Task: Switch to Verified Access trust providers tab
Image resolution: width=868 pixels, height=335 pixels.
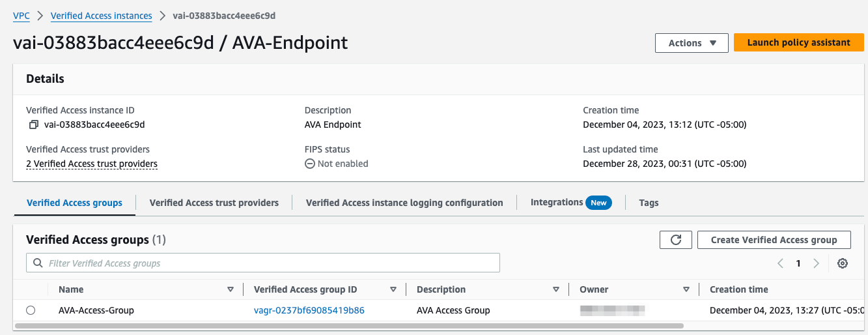Action: 214,203
